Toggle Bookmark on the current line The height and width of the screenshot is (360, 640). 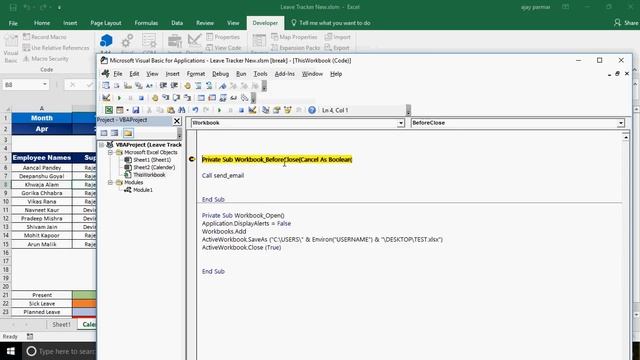pyautogui.click(x=222, y=86)
